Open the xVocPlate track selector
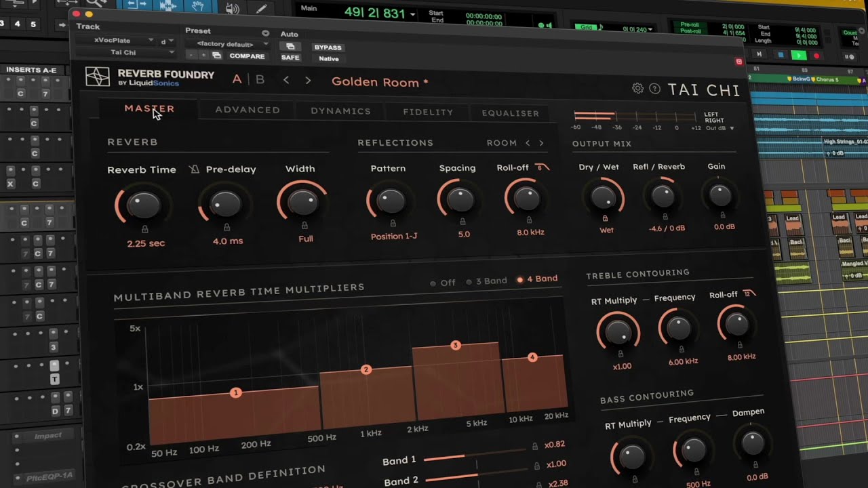The image size is (868, 488). [x=115, y=41]
